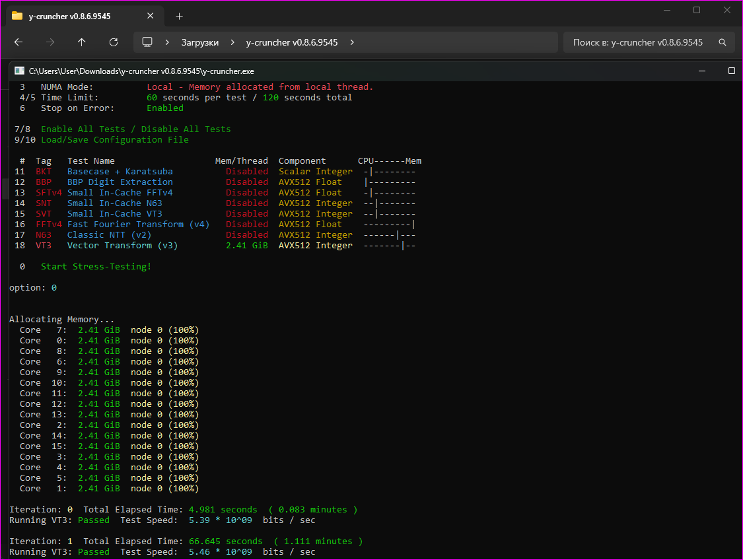Click the search magnifier icon
Screen dimensions: 743x560
(722, 42)
